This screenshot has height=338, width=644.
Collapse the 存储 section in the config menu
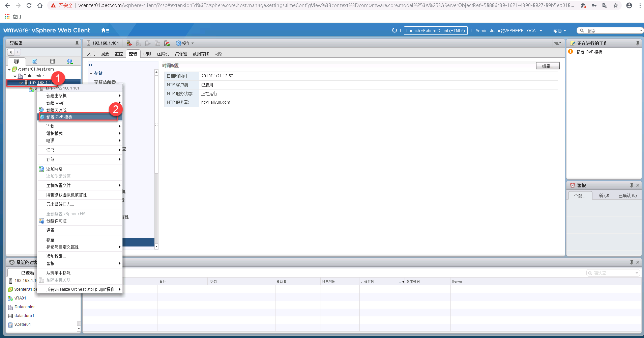pyautogui.click(x=91, y=74)
